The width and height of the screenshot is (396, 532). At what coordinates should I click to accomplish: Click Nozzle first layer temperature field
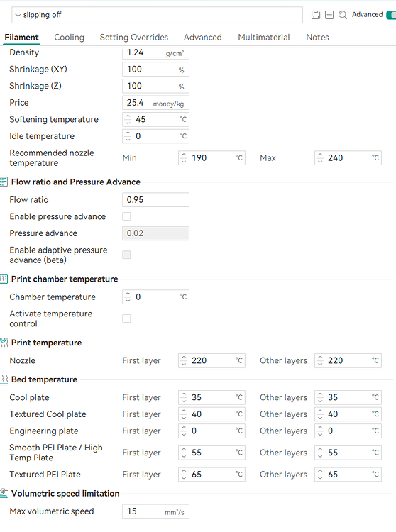pyautogui.click(x=211, y=360)
